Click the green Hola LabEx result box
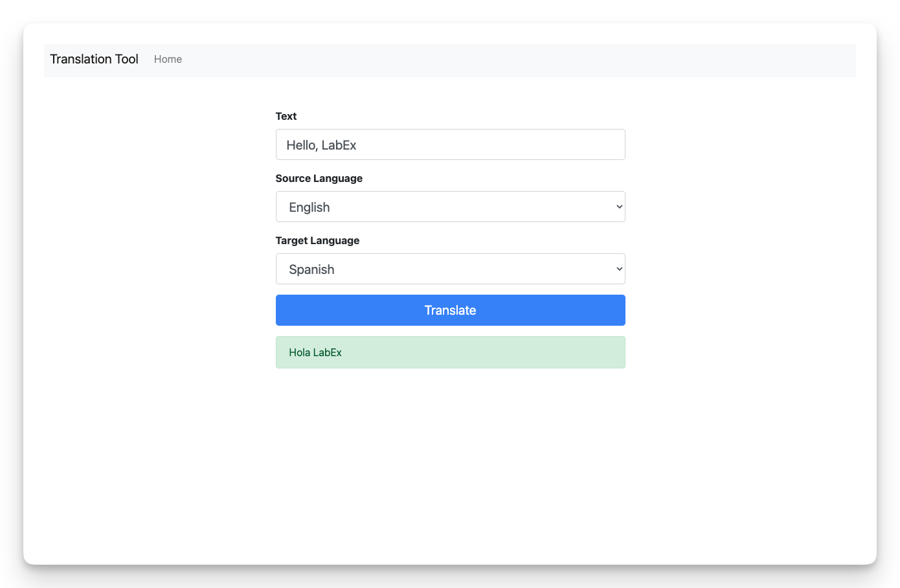 pyautogui.click(x=486, y=352)
